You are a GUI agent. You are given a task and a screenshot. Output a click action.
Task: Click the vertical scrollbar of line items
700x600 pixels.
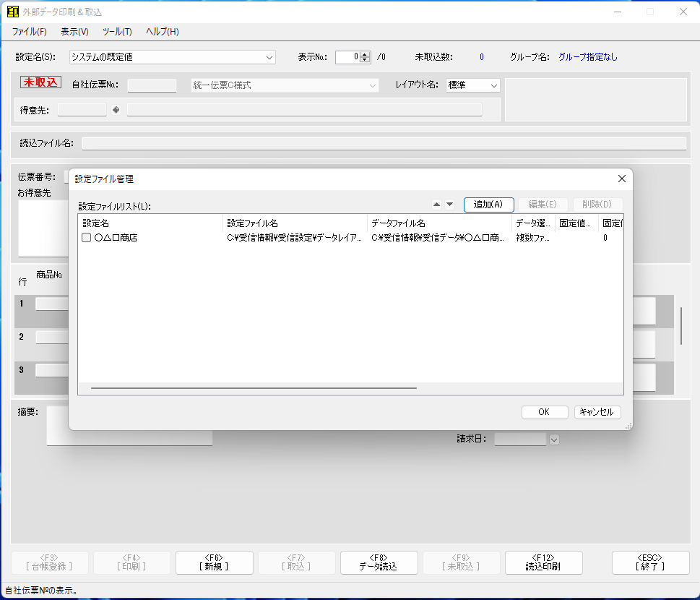680,326
